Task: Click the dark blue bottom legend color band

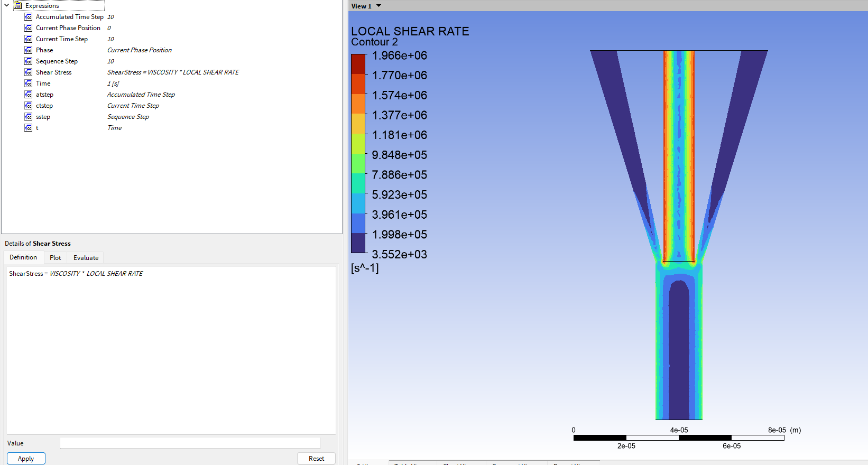Action: [358, 243]
